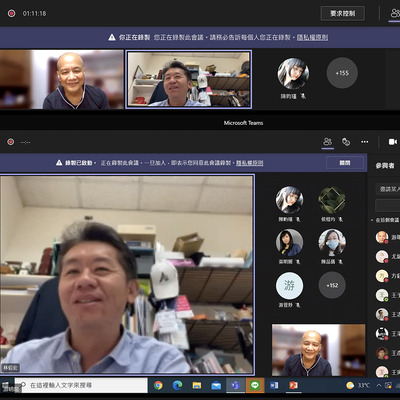The height and width of the screenshot is (400, 400).
Task: Dismiss the recording banner with the 關閉 button
Action: click(x=345, y=163)
